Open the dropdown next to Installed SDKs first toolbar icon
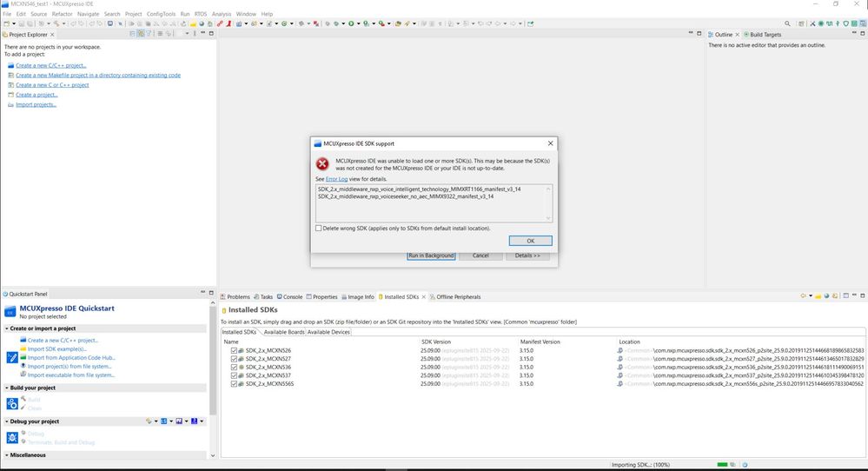868x471 pixels. coord(811,295)
